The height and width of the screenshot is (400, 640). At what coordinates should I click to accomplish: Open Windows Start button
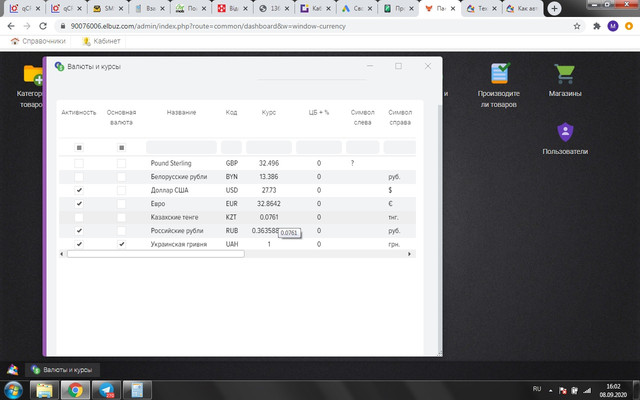[x=13, y=390]
